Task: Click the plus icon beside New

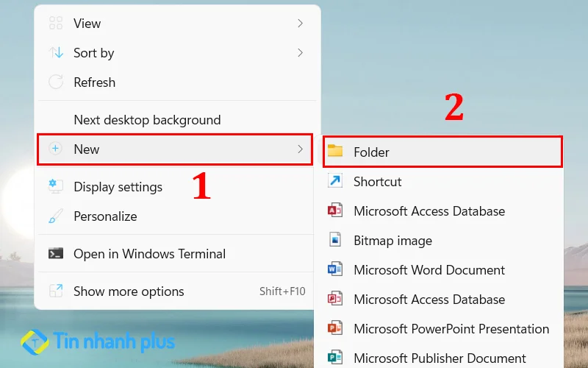Action: [56, 149]
